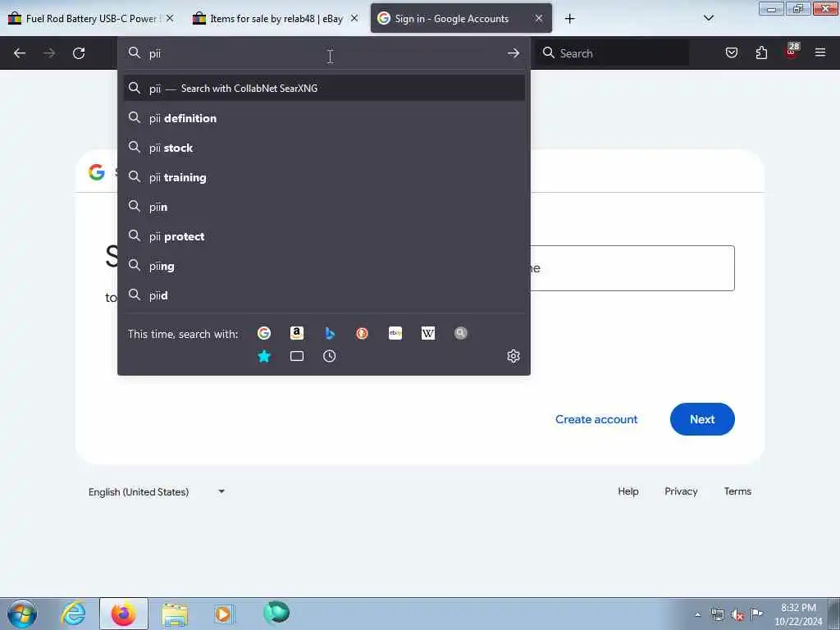
Task: Search this time with DuckDuckGo icon
Action: [x=362, y=333]
